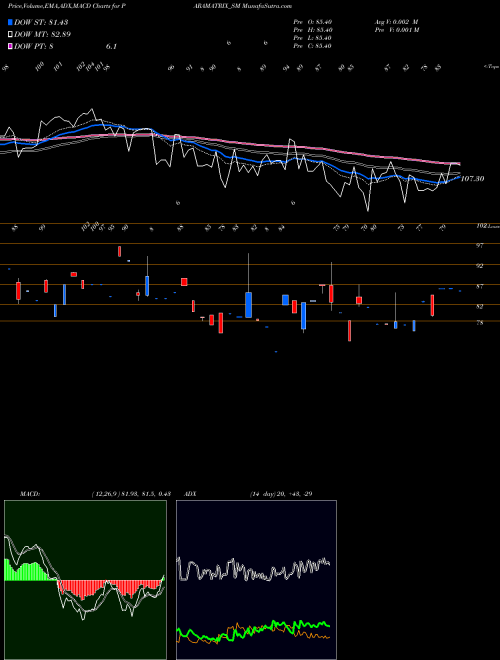The height and width of the screenshot is (660, 500).
Task: Click the Pre H: 83.40 value
Action: point(313,30)
